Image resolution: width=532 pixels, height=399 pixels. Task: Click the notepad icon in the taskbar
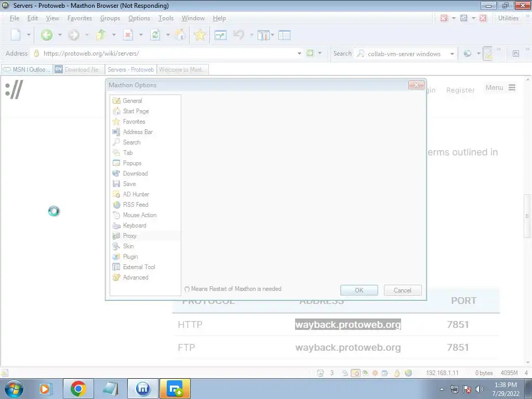[x=111, y=389]
